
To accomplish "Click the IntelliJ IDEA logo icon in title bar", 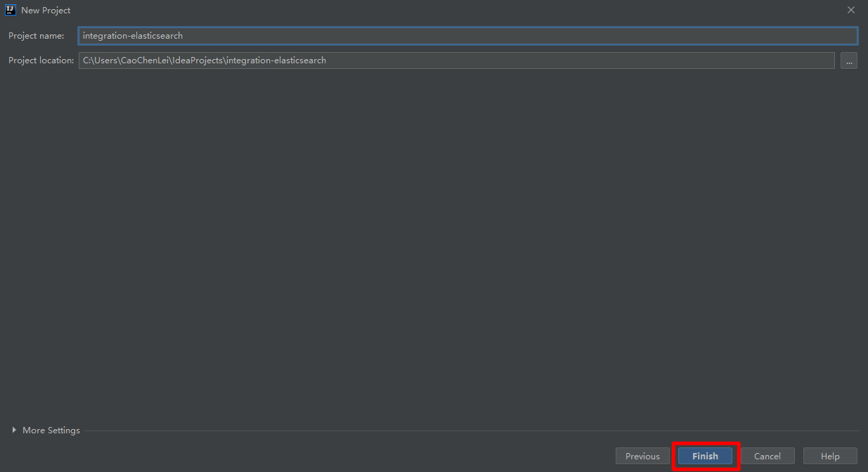I will coord(11,10).
